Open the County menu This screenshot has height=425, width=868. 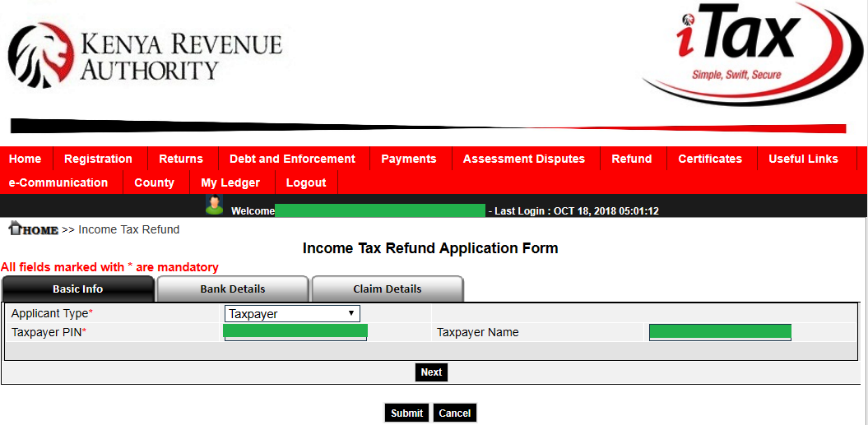(x=155, y=182)
